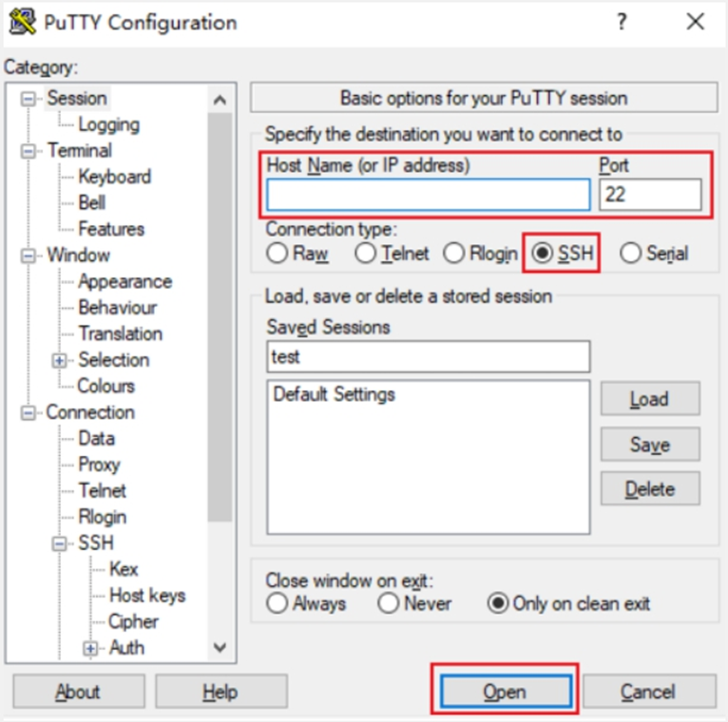Expand the Selection tree node
This screenshot has height=722, width=728.
[60, 360]
